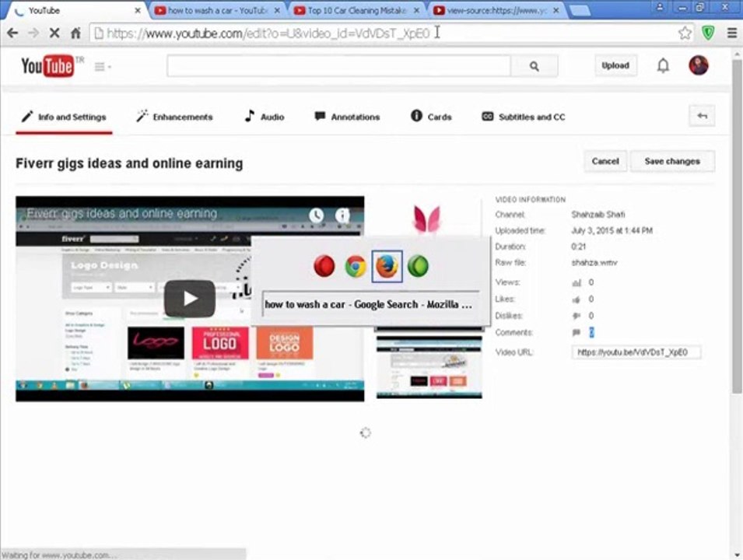
Task: Switch to view-source browser tab
Action: 496,10
